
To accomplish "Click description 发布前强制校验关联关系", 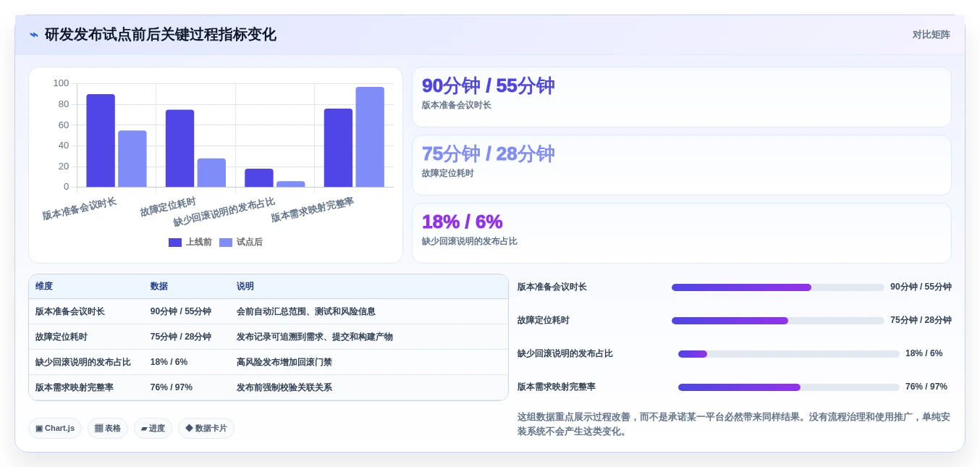I will click(x=284, y=387).
